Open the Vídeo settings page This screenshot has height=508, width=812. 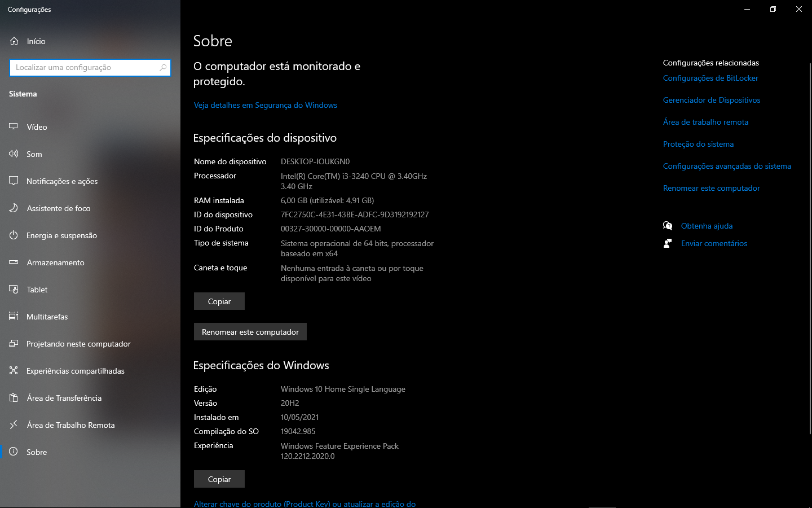tap(90, 127)
